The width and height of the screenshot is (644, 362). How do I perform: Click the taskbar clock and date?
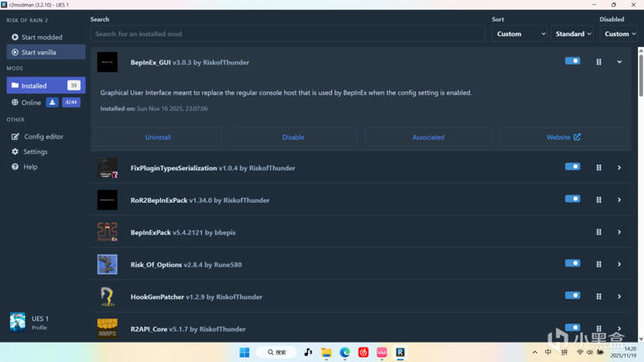click(x=623, y=352)
